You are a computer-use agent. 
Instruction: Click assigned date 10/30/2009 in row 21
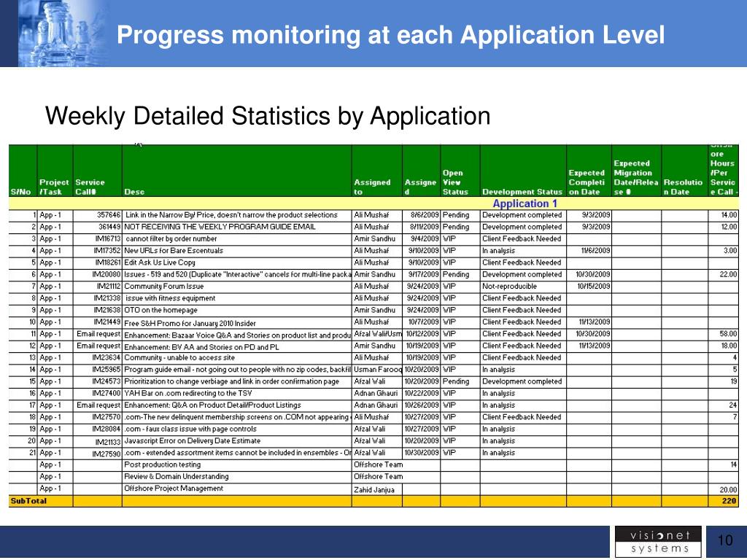pos(422,454)
